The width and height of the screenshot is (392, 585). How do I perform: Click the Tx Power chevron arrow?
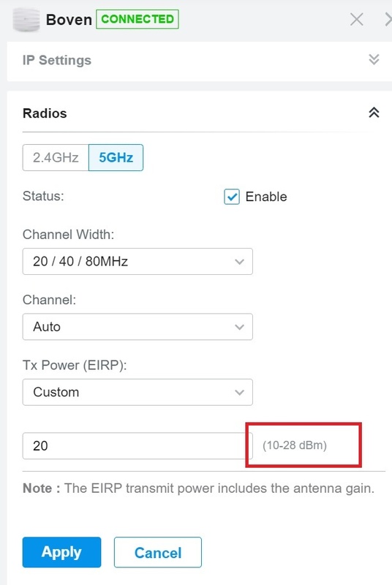click(x=239, y=393)
